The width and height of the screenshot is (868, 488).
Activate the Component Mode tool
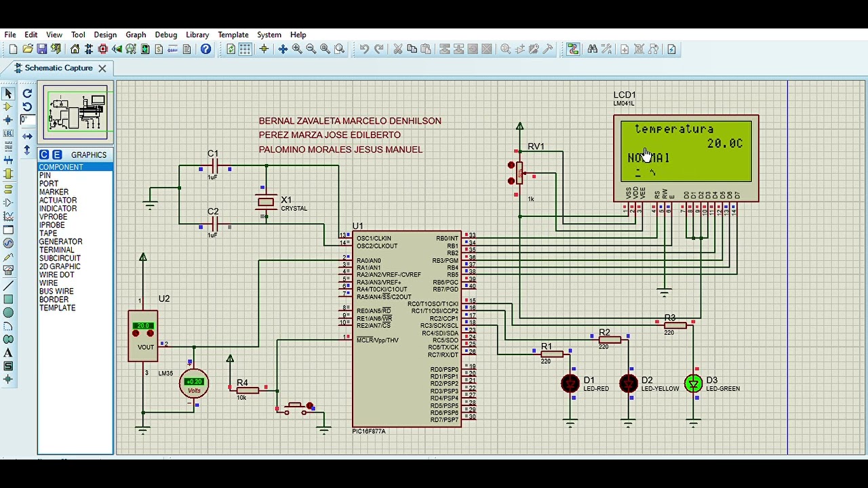(8, 106)
